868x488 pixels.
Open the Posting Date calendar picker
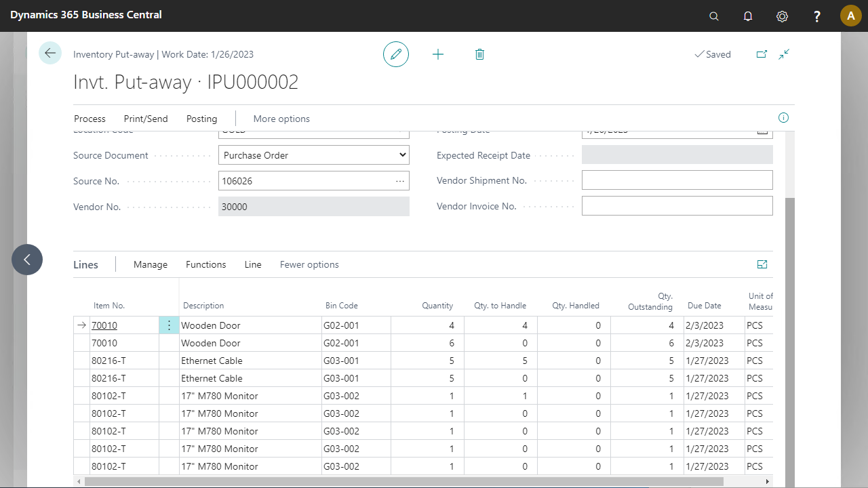click(762, 131)
